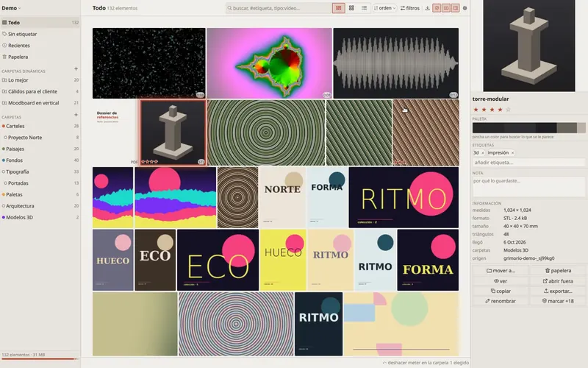Viewport: 588px width, 368px height.
Task: Click the añadir etiqueta field
Action: click(x=528, y=163)
